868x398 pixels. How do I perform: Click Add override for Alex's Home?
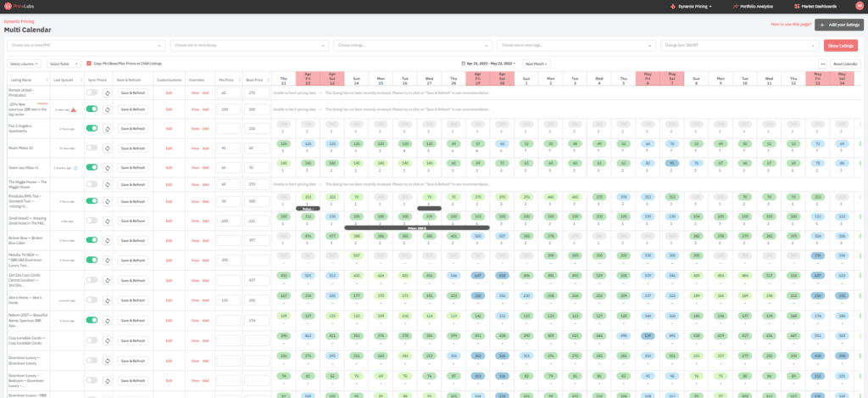[205, 300]
